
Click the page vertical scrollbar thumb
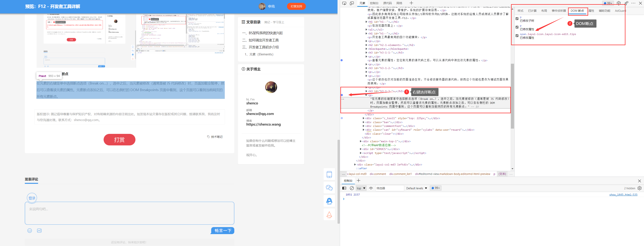(338, 181)
